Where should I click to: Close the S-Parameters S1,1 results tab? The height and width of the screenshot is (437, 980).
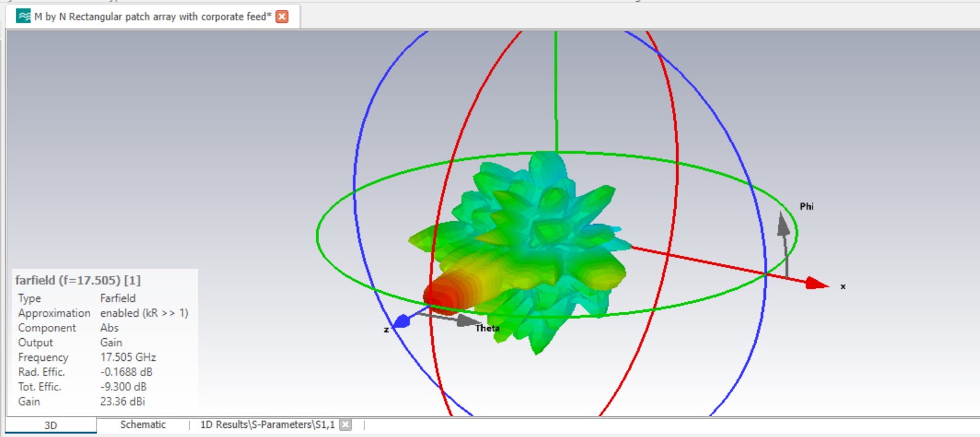tap(346, 425)
